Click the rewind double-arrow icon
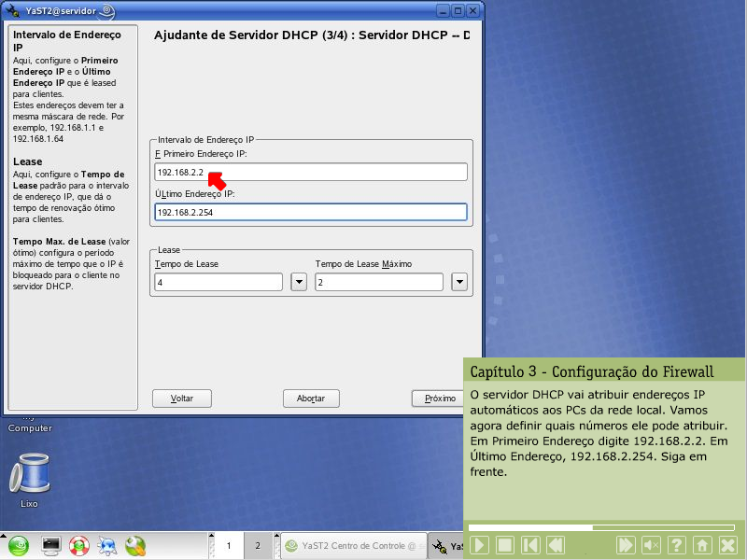Image resolution: width=747 pixels, height=560 pixels. [x=556, y=545]
